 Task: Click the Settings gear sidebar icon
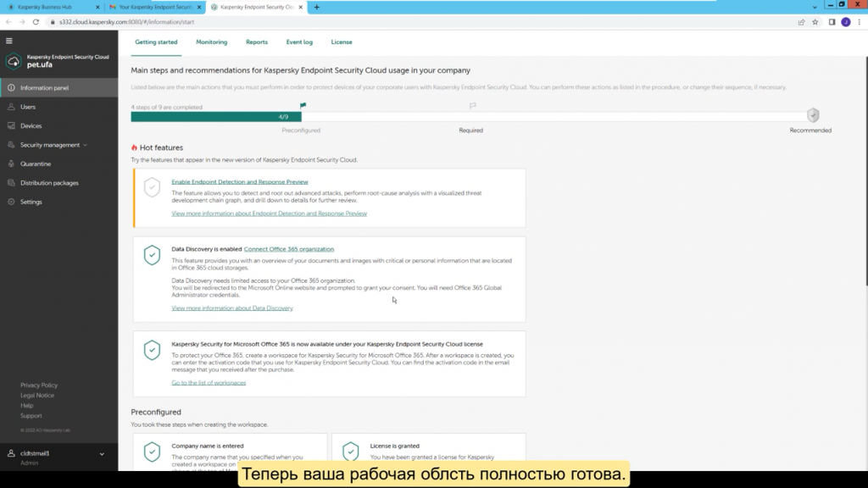coord(11,202)
